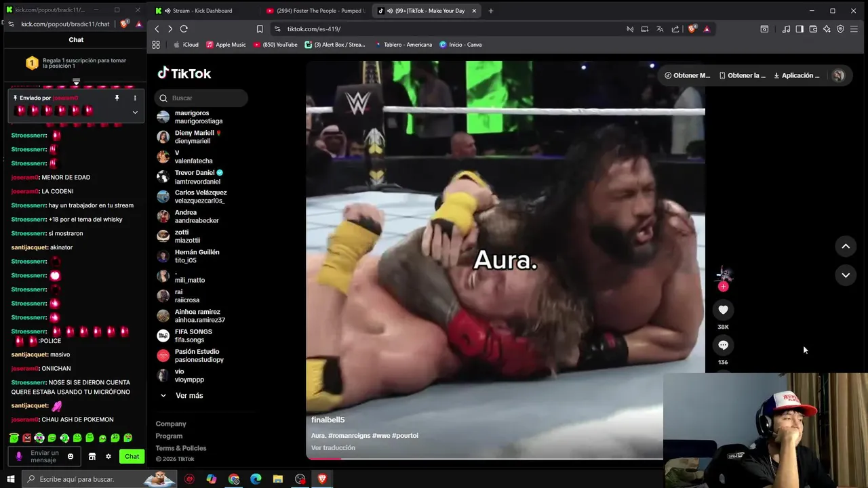Select the red angry quick emote
Screen dimensions: 868x488
(27, 438)
